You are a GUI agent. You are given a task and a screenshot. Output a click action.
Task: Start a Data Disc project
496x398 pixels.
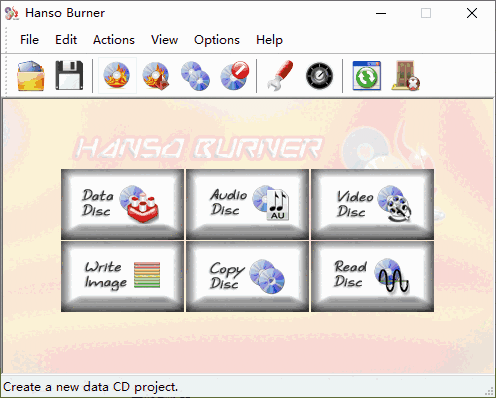tap(122, 204)
